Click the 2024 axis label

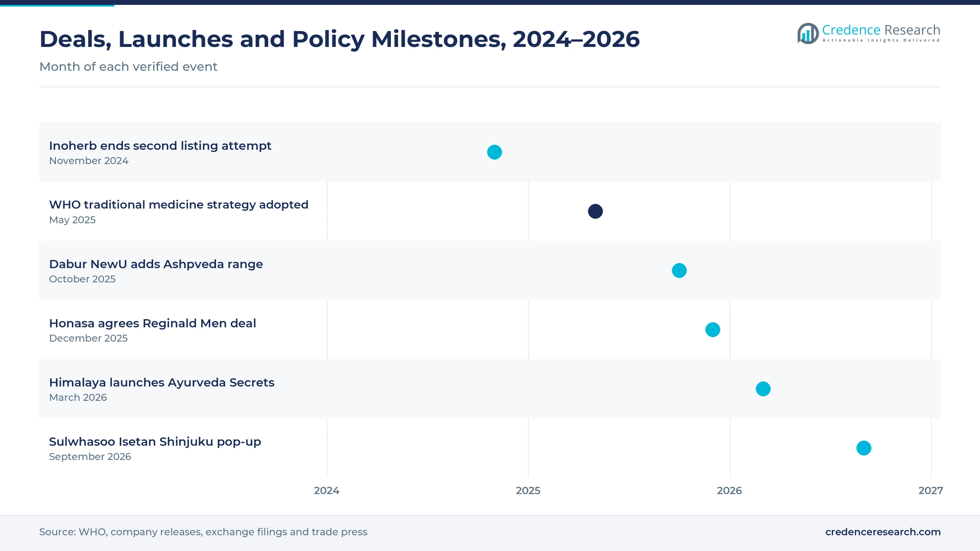coord(327,491)
